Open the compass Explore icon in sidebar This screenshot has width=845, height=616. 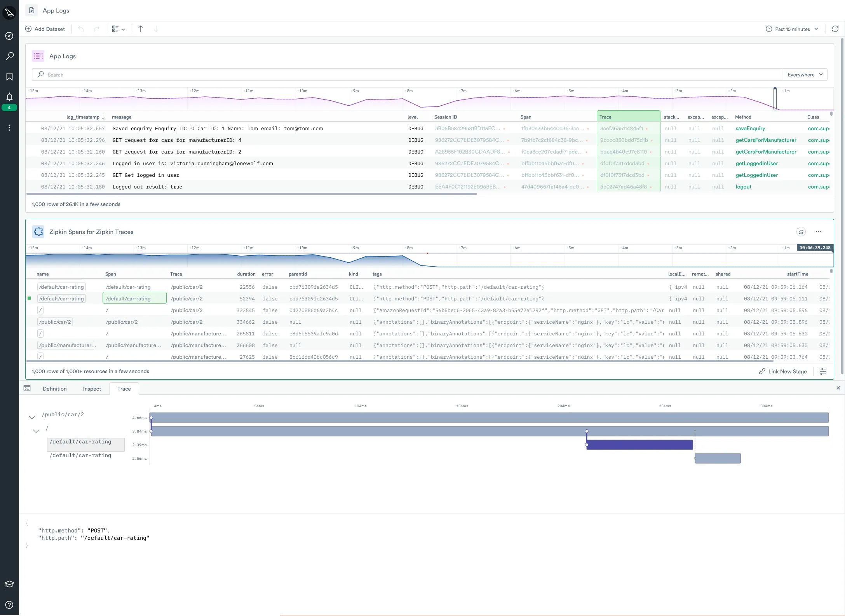(x=9, y=36)
